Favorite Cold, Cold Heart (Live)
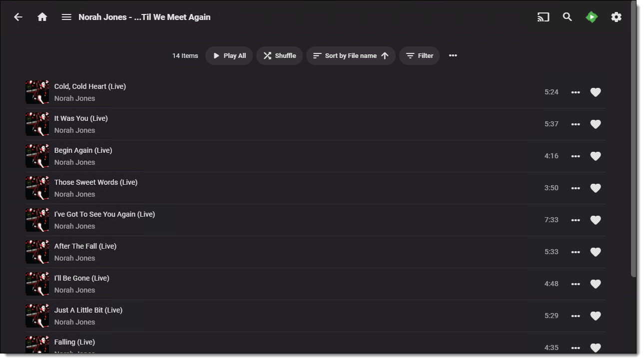Screen dimensions: 644x361 click(595, 92)
